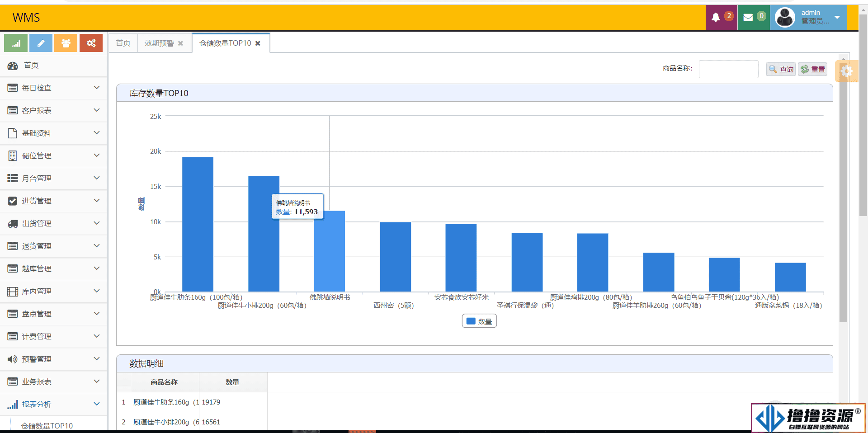
Task: Click the 退货管理 list icon
Action: point(13,246)
